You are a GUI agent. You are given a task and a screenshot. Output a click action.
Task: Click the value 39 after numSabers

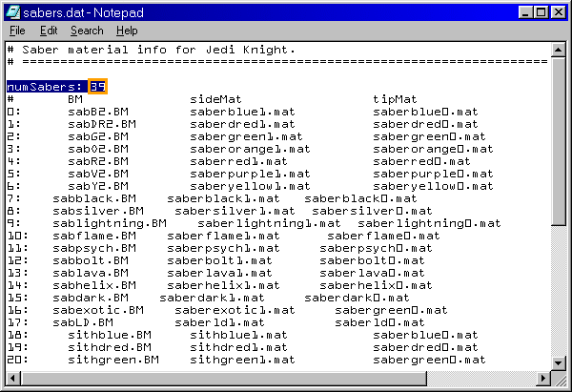click(97, 87)
